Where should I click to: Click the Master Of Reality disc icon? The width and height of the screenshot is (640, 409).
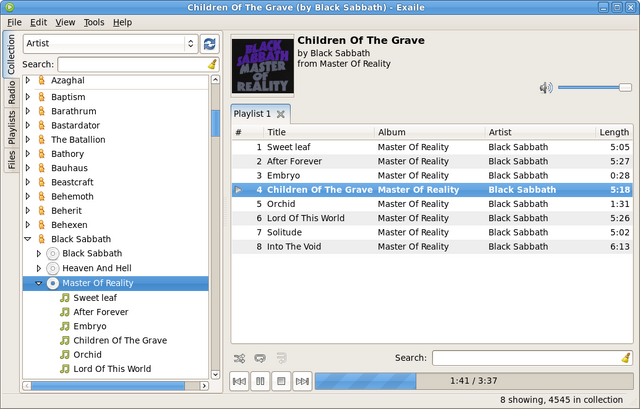pos(53,283)
